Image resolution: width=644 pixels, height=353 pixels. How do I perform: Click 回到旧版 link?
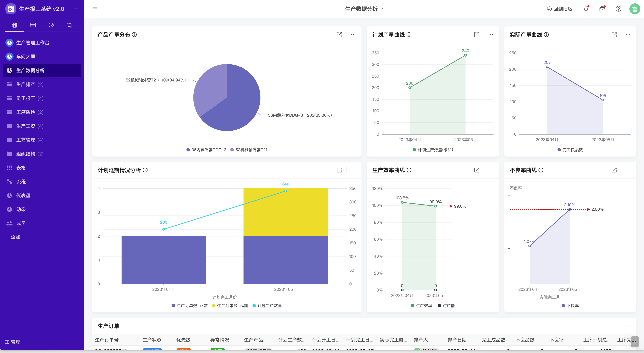[x=560, y=9]
